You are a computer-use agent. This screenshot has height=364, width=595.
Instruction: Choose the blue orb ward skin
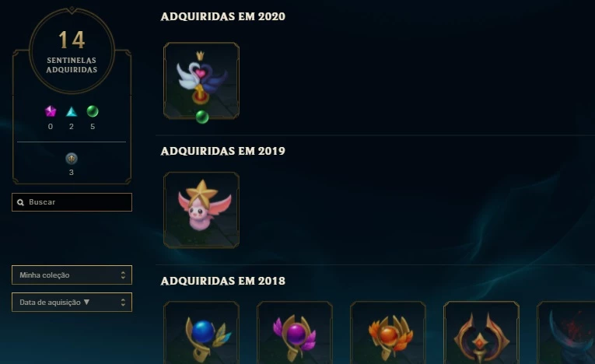point(201,332)
